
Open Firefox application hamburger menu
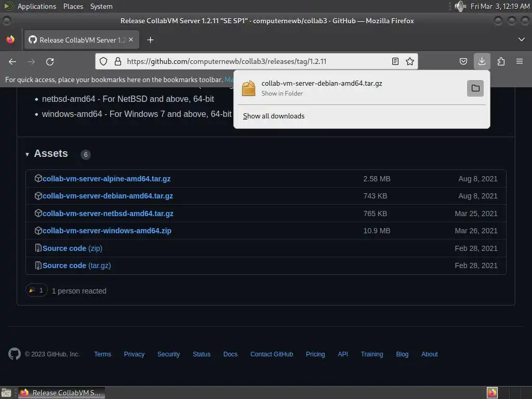click(x=520, y=61)
